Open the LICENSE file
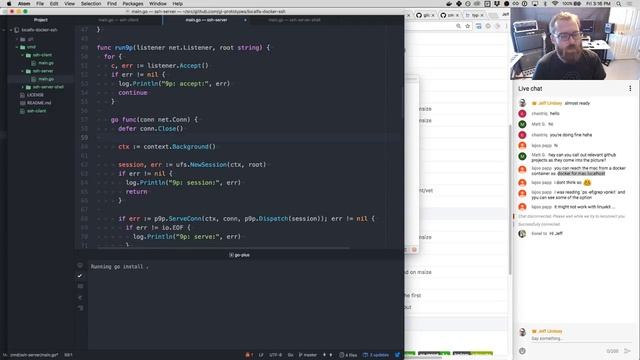This screenshot has height=360, width=640. (x=35, y=95)
